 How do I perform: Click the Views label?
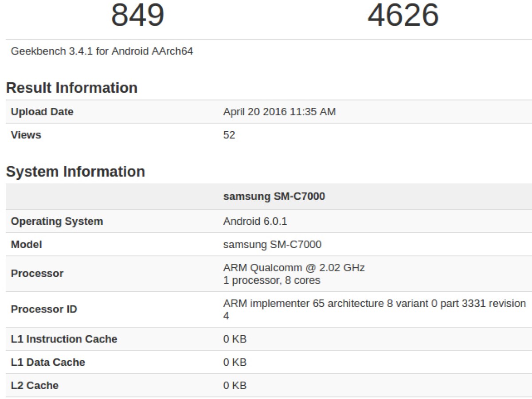pos(26,135)
